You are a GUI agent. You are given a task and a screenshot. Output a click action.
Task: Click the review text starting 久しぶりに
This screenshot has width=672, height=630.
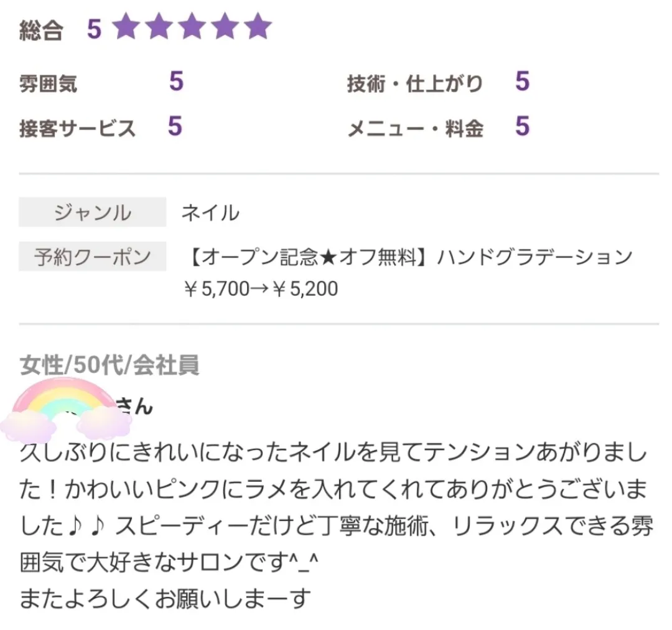(x=337, y=507)
